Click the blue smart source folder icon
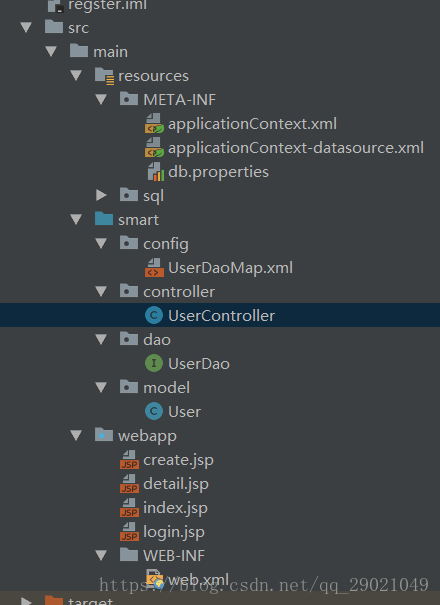Screen dimensions: 440x605 point(104,219)
